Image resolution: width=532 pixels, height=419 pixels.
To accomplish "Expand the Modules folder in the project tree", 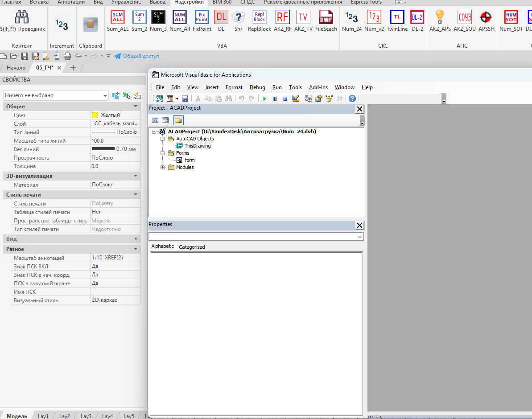I will pos(163,167).
